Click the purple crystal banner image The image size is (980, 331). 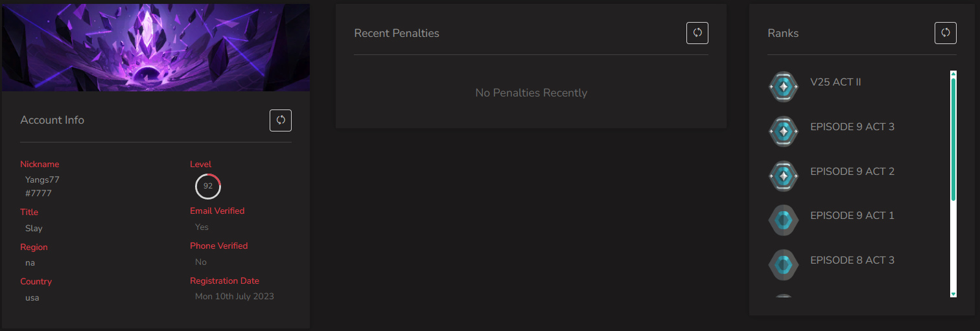tap(156, 47)
